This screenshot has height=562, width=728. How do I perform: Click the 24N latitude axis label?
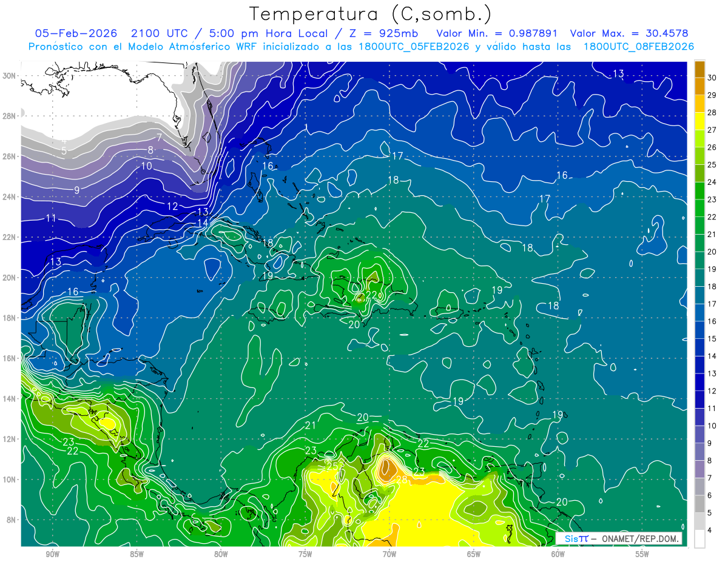(x=9, y=197)
